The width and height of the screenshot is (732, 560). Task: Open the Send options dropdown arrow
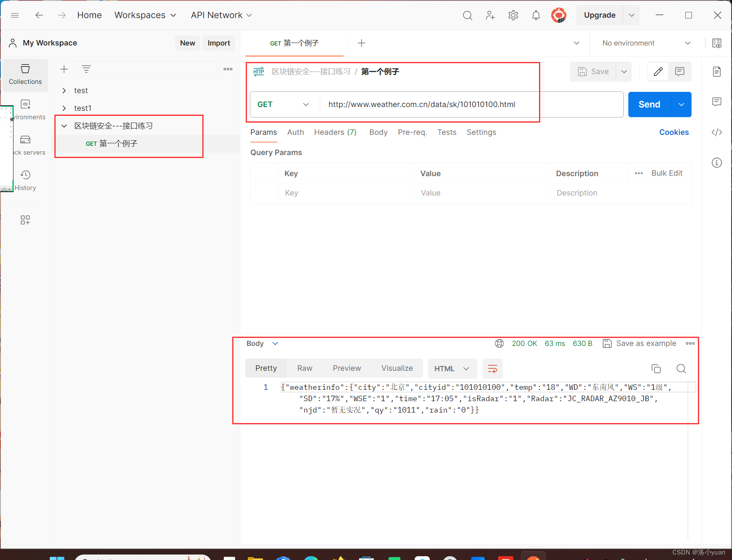681,104
